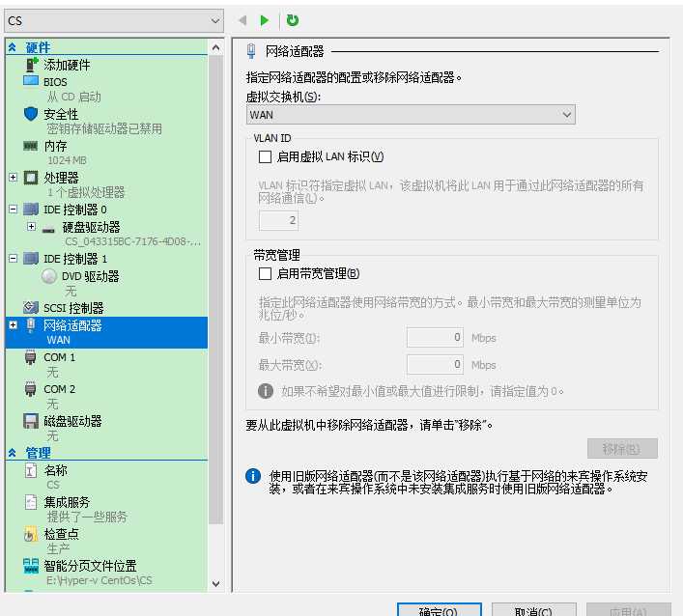
Task: Click the 集成服务 icon
Action: coord(31,502)
